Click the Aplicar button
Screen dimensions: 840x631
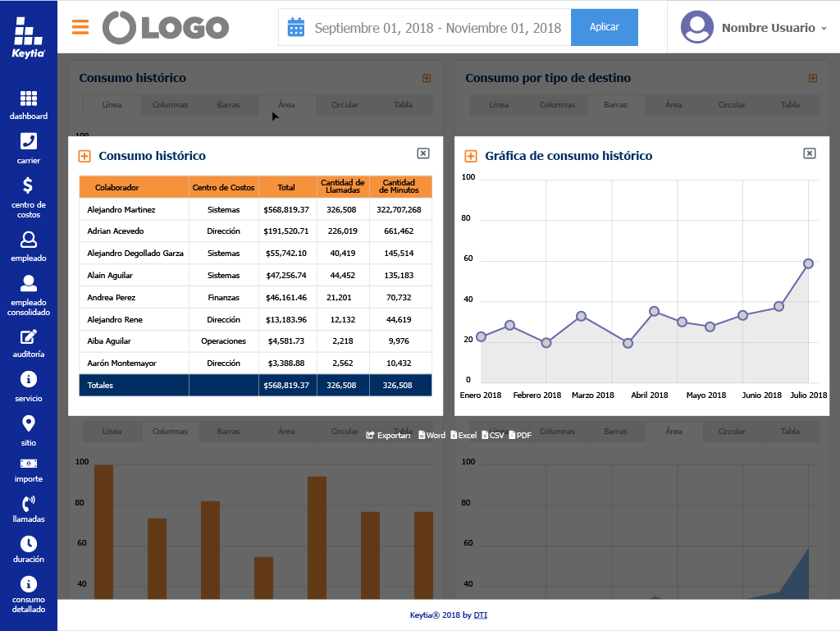605,27
